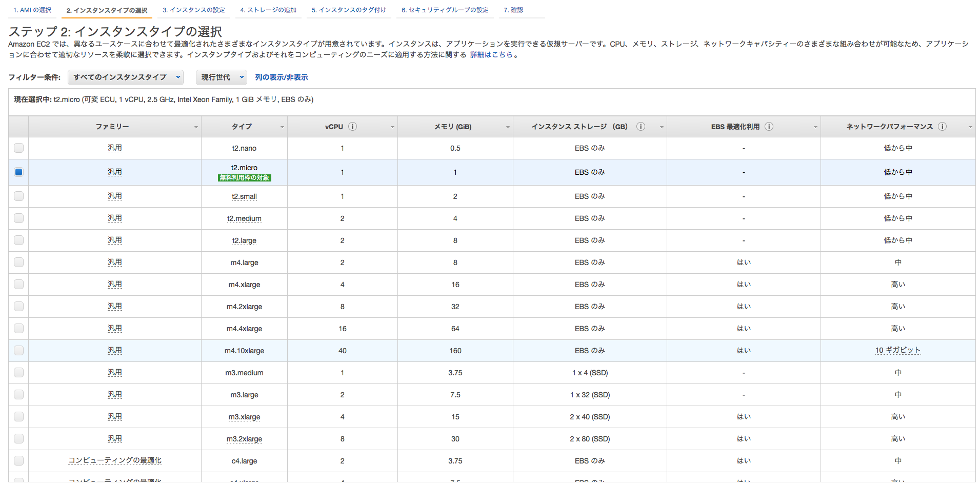This screenshot has height=485, width=980.
Task: Switch to the 1. AMI の選択 step tab
Action: point(32,9)
